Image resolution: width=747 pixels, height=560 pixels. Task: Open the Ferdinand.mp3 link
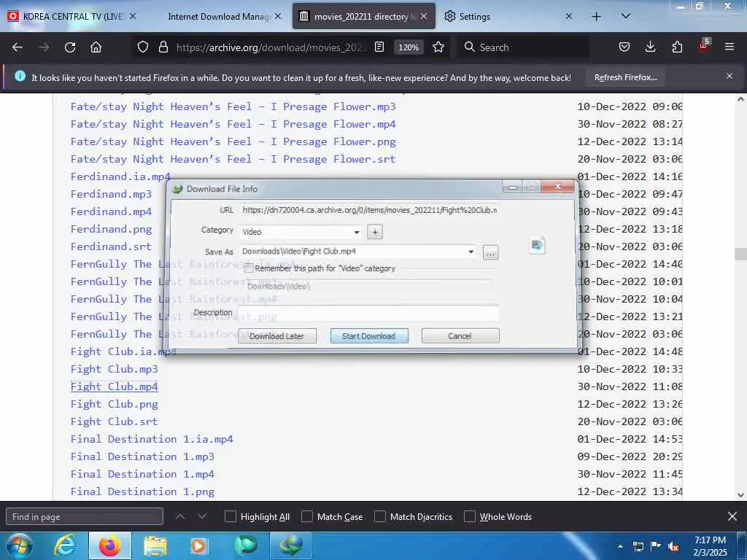click(111, 194)
